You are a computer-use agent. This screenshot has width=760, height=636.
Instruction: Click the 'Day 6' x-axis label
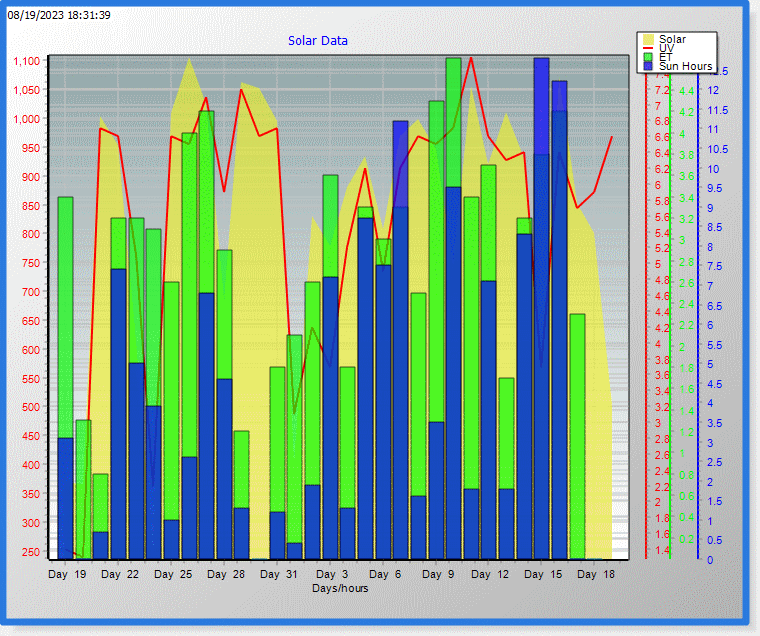tap(385, 574)
